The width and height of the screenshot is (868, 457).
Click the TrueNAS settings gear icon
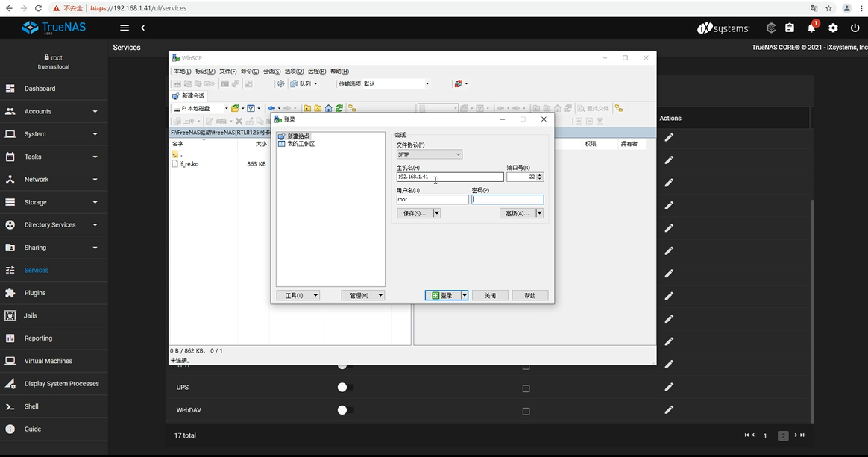click(x=833, y=28)
